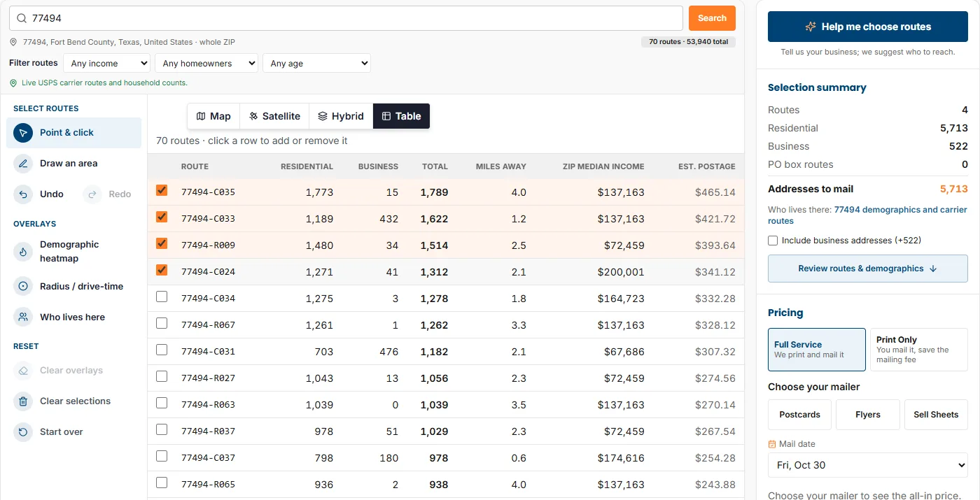Check route 77494-R027
The height and width of the screenshot is (500, 980).
click(x=162, y=376)
